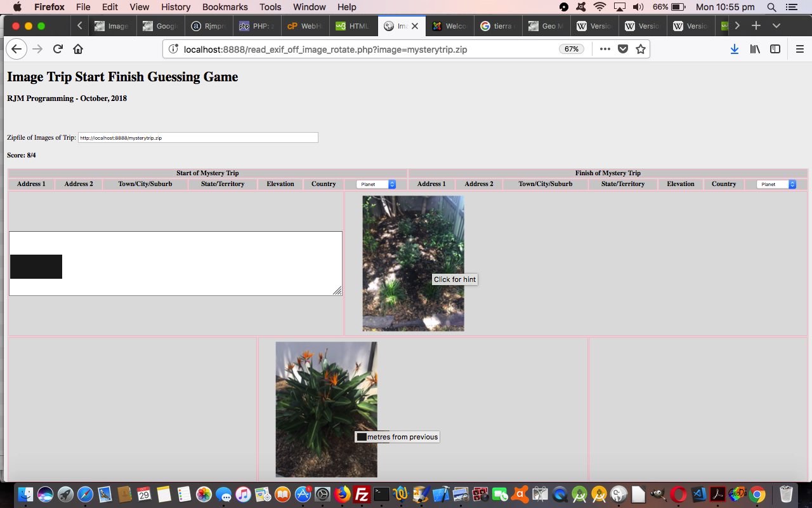Go to the Firefox home page icon
This screenshot has height=508, width=812.
click(78, 49)
